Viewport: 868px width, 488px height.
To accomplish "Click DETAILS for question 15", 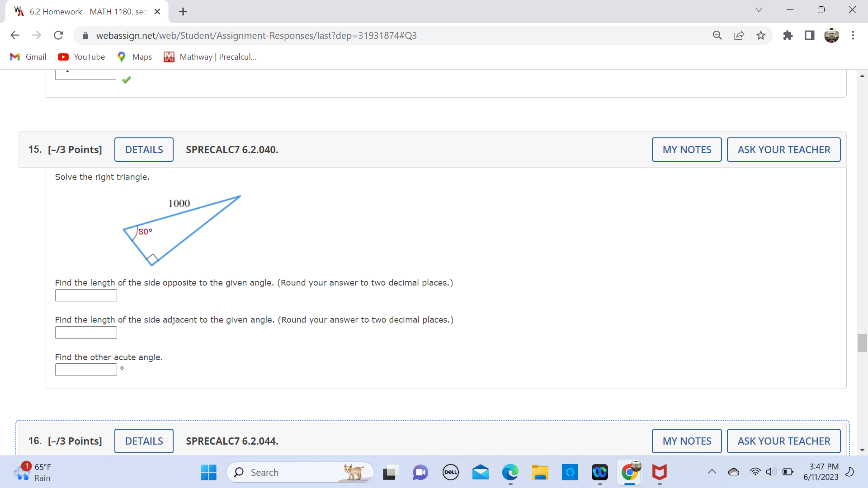I will (143, 149).
